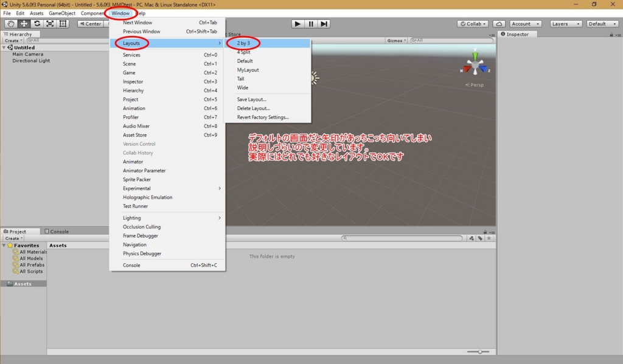Open the Layers dropdown
The width and height of the screenshot is (623, 364).
pos(566,24)
